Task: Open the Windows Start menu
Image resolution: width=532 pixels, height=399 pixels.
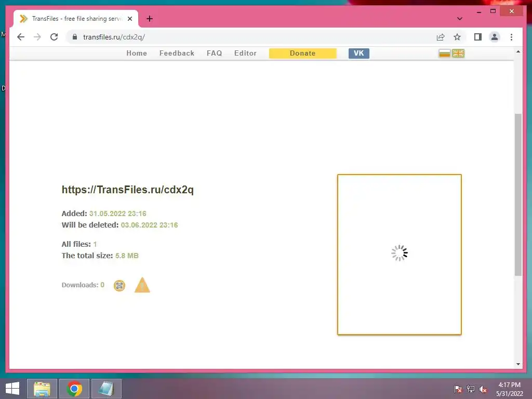Action: tap(12, 389)
